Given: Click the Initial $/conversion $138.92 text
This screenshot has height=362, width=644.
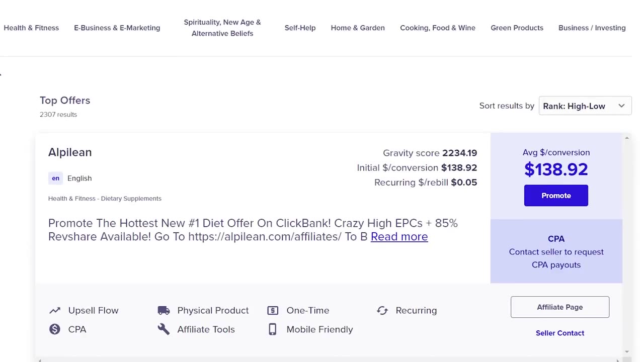Looking at the screenshot, I should [x=417, y=167].
